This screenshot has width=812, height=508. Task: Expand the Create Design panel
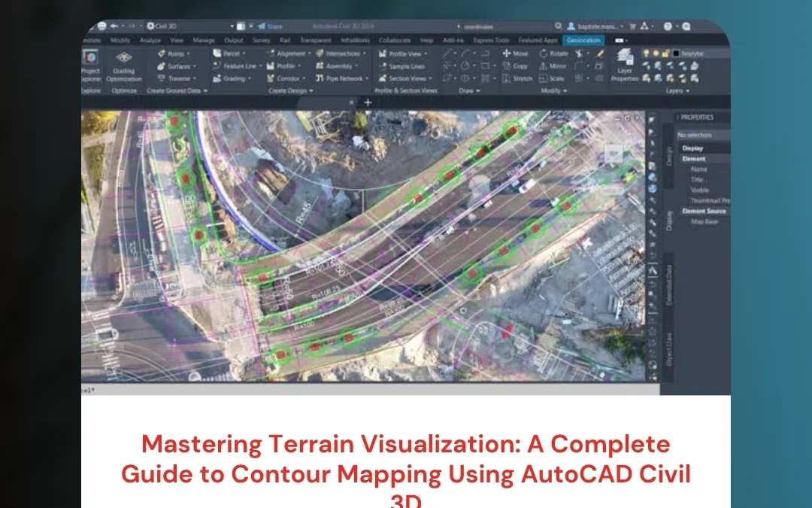click(x=291, y=91)
